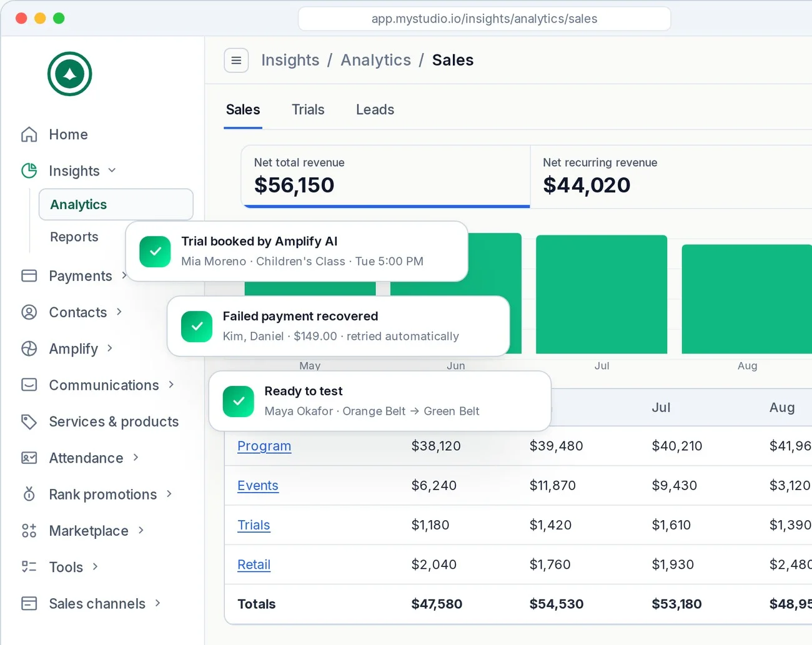Open Analytics in the sidebar
Image resolution: width=812 pixels, height=645 pixels.
pos(116,205)
